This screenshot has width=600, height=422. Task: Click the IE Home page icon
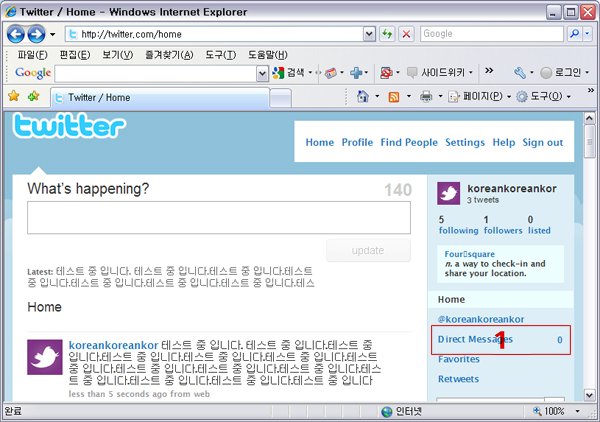(363, 96)
